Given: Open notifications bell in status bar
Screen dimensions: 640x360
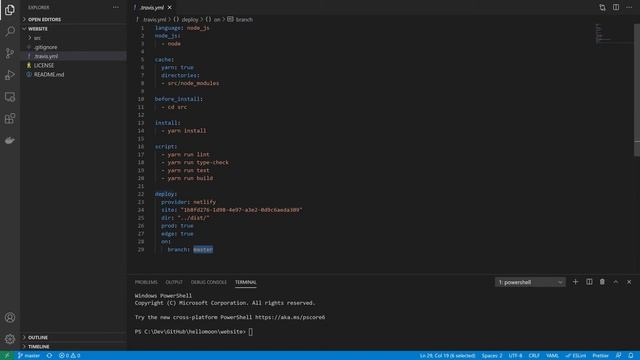Looking at the screenshot, I should [x=631, y=356].
